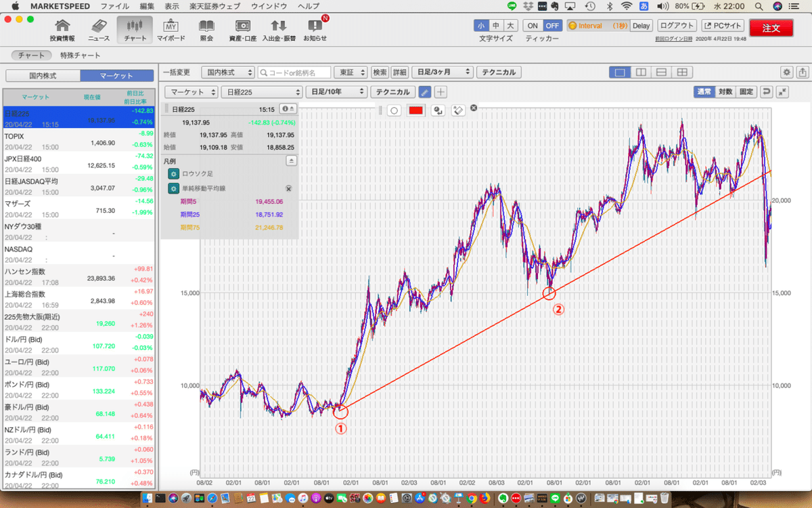
Task: Click the share/export icon
Action: [803, 72]
